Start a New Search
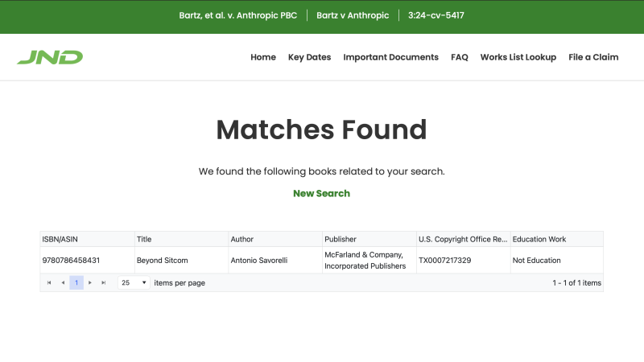Screen dimensions: 644x362 321,193
